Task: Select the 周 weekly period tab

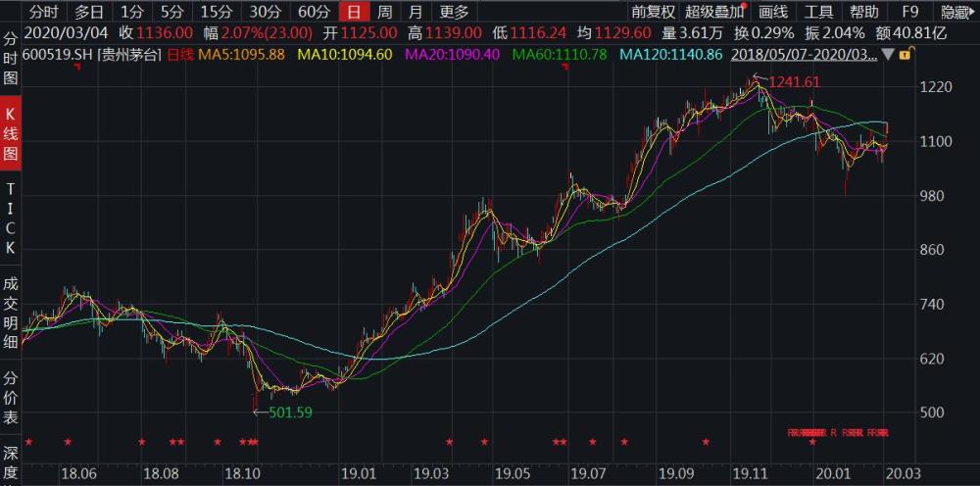Action: pyautogui.click(x=385, y=12)
